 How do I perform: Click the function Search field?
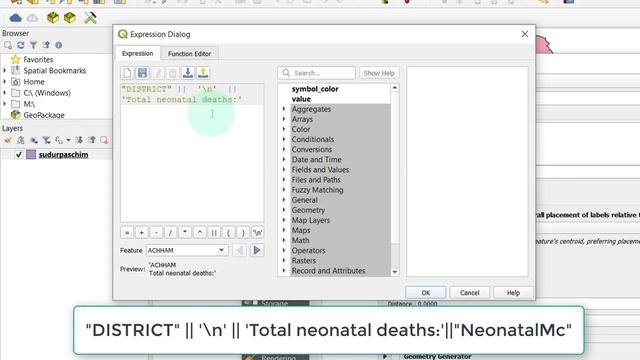317,73
